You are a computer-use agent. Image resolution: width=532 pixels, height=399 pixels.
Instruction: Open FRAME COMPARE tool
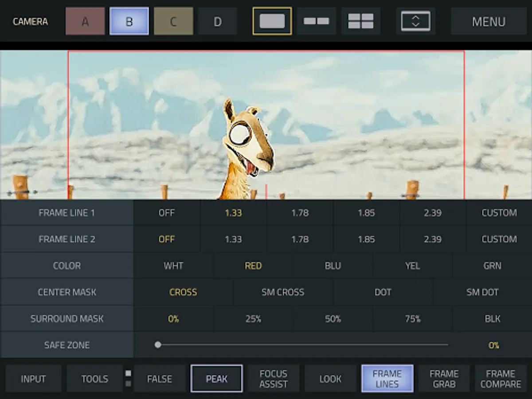(x=501, y=379)
